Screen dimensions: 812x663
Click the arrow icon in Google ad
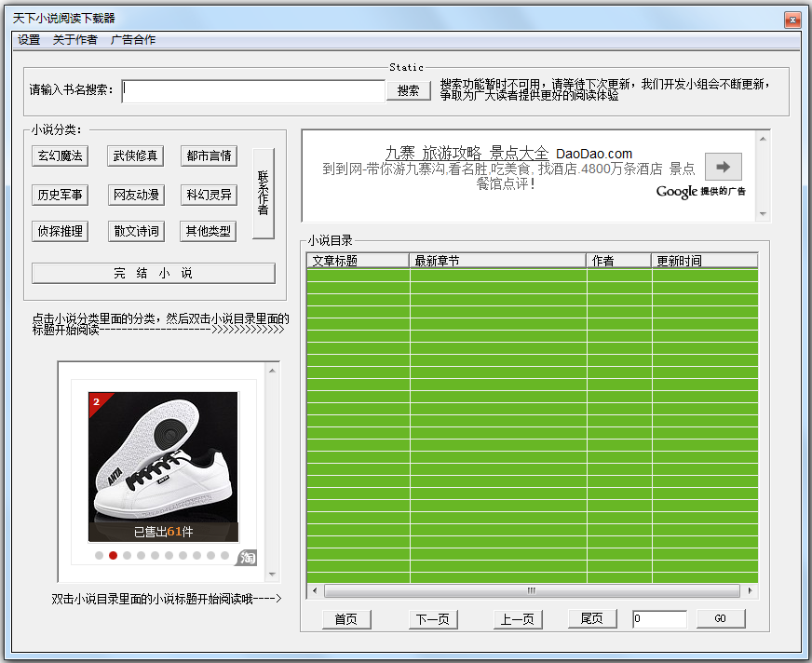(723, 168)
